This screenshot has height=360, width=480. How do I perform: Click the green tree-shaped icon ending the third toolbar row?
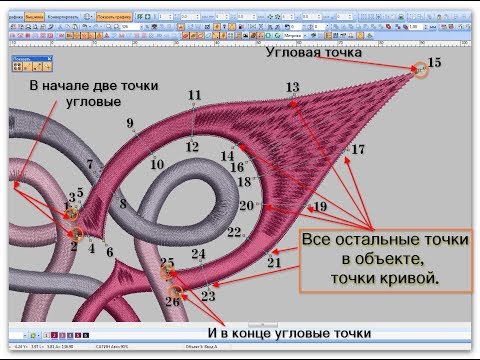[x=369, y=35]
